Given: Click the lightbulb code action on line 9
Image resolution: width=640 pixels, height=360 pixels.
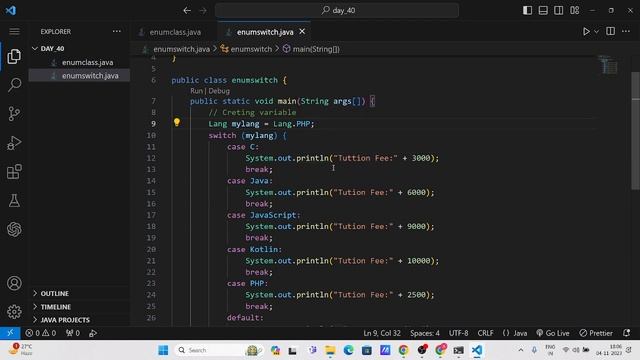Looking at the screenshot, I should [177, 122].
